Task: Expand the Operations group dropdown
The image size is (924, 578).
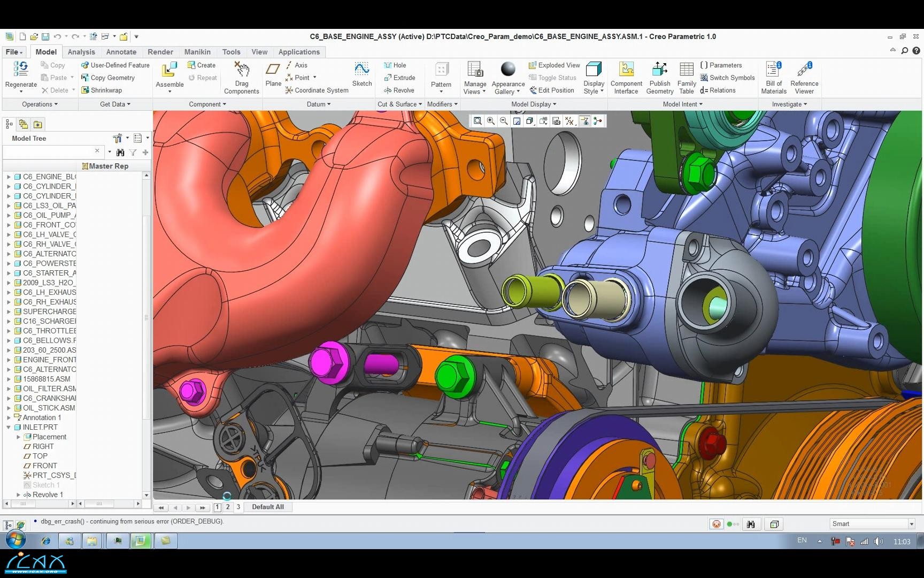Action: coord(40,104)
